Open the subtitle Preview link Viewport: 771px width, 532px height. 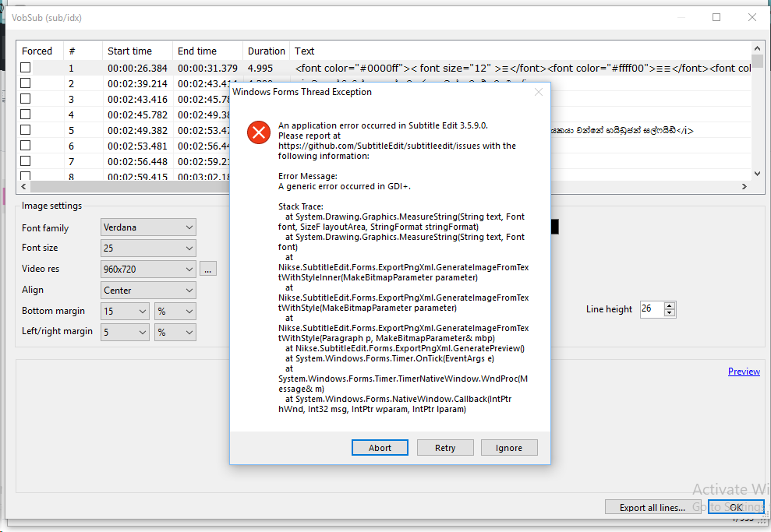[743, 372]
